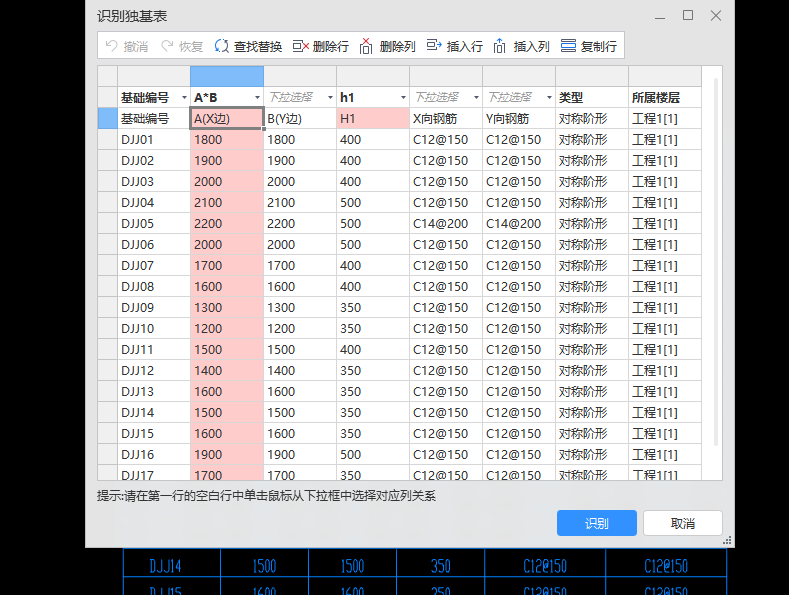Click the h1 value 400 in DJJ01 row
The image size is (789, 595).
click(373, 139)
